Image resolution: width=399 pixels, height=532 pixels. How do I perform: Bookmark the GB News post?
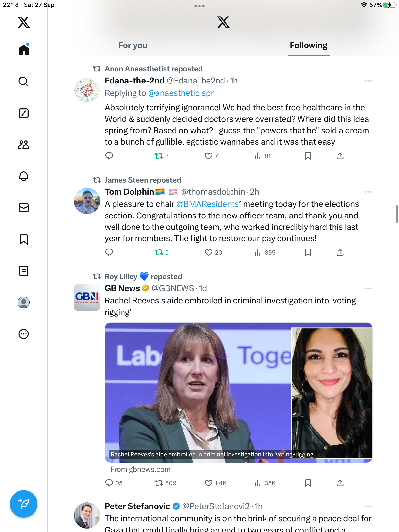coord(308,483)
